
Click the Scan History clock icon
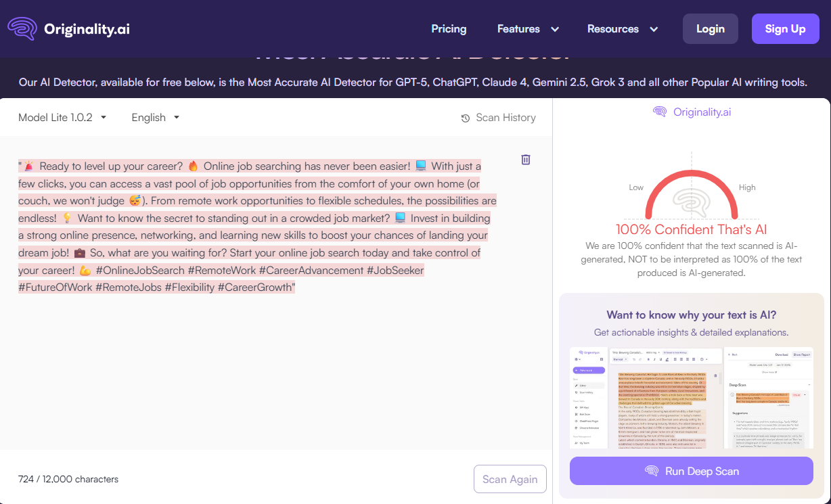click(x=466, y=118)
